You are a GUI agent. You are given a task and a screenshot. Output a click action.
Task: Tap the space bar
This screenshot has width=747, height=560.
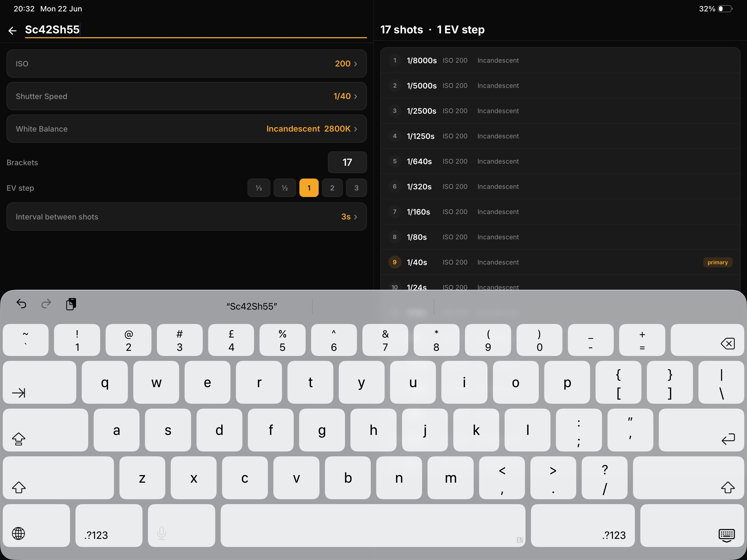tap(373, 526)
